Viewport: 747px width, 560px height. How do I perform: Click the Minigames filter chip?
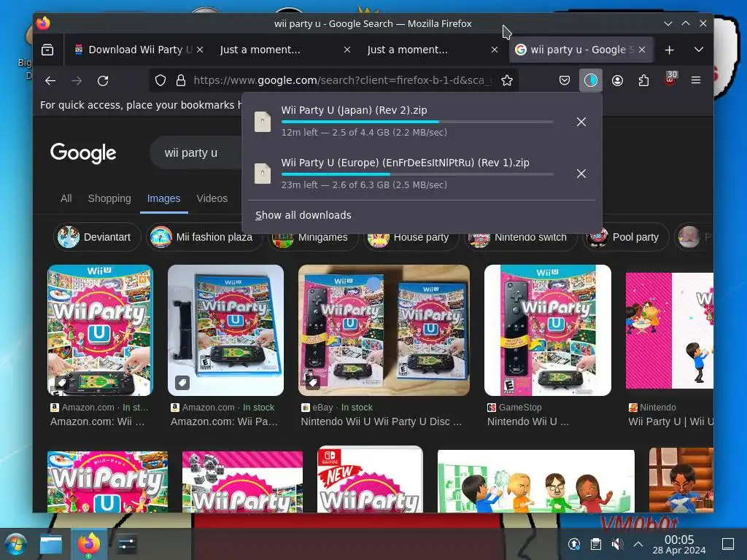312,241
